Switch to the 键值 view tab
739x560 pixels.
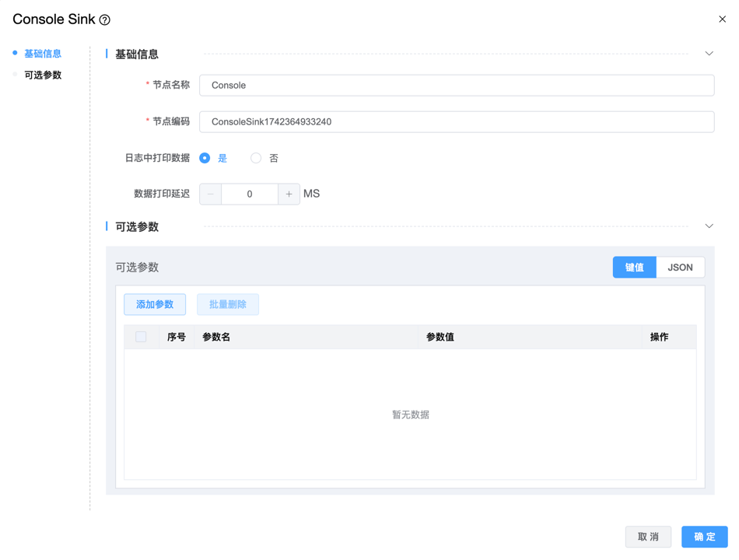coord(634,268)
